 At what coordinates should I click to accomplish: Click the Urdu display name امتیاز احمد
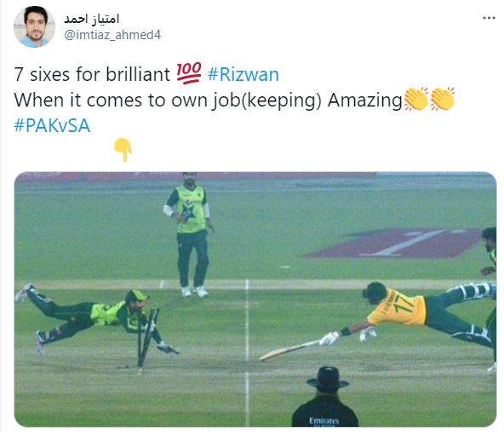pos(92,19)
